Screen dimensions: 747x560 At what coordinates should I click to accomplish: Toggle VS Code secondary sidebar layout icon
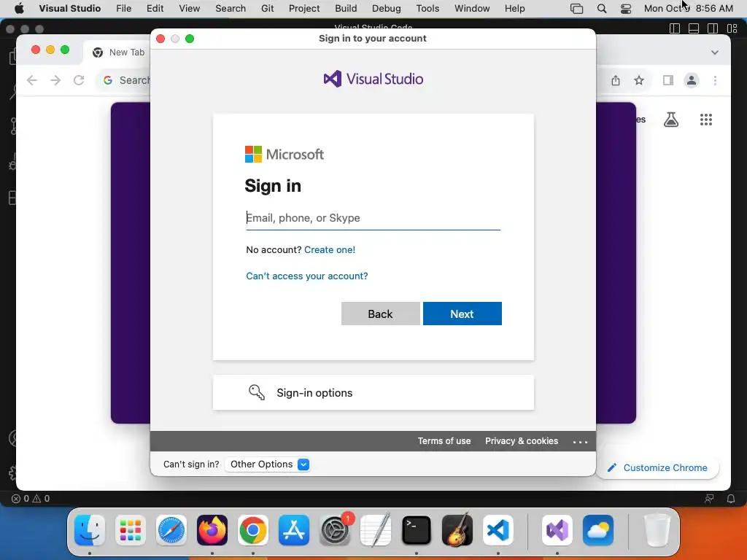tap(713, 28)
